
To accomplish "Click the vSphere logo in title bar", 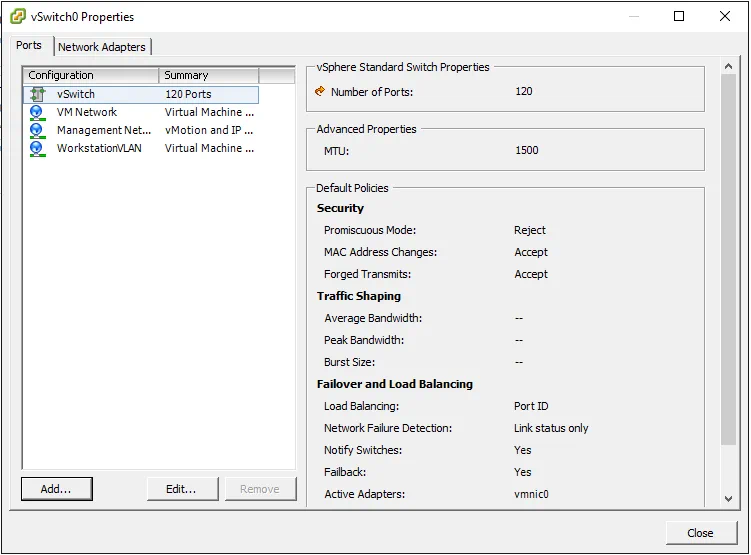I will pyautogui.click(x=17, y=16).
